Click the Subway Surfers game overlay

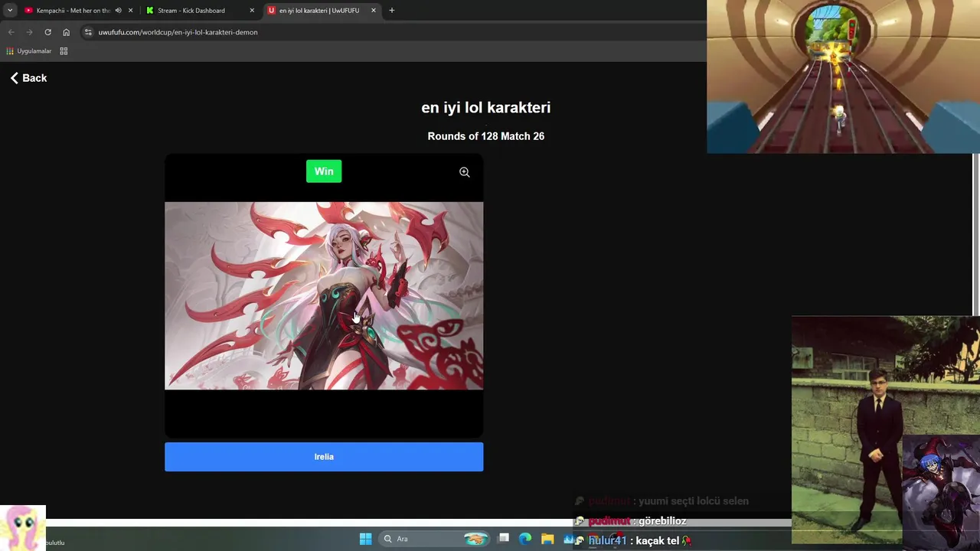pyautogui.click(x=843, y=77)
